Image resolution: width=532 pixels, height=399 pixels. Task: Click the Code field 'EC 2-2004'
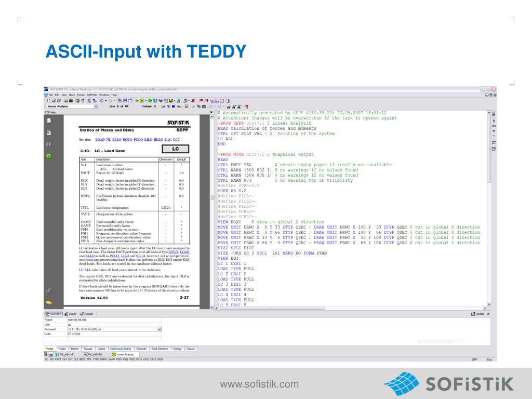[x=114, y=334]
